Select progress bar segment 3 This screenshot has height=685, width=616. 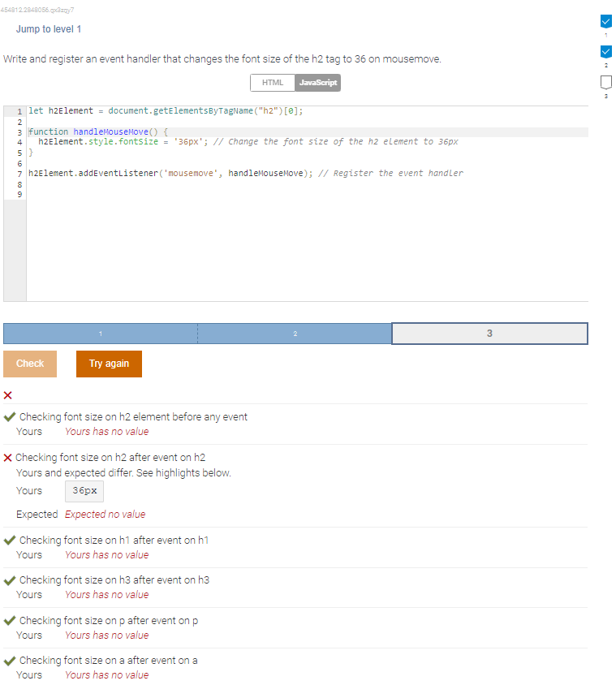coord(489,334)
